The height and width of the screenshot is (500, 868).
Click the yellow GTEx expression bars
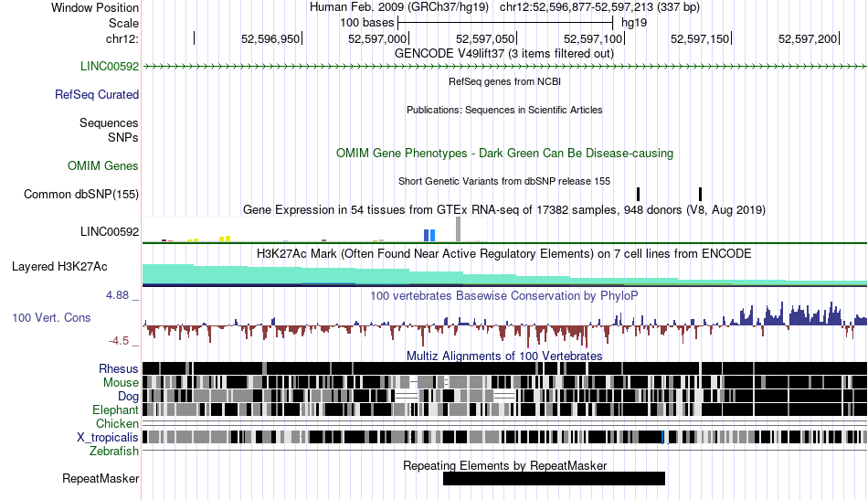[225, 239]
